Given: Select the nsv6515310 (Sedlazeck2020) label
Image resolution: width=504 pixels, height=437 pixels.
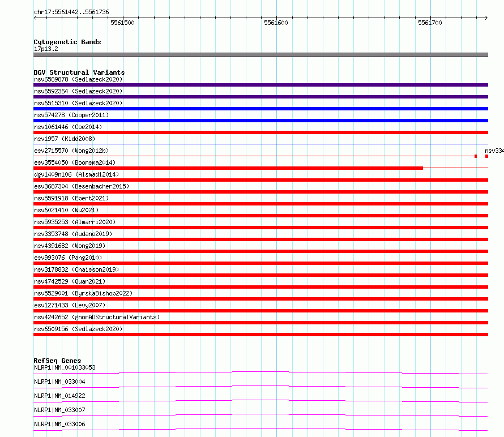Looking at the screenshot, I should (x=78, y=103).
